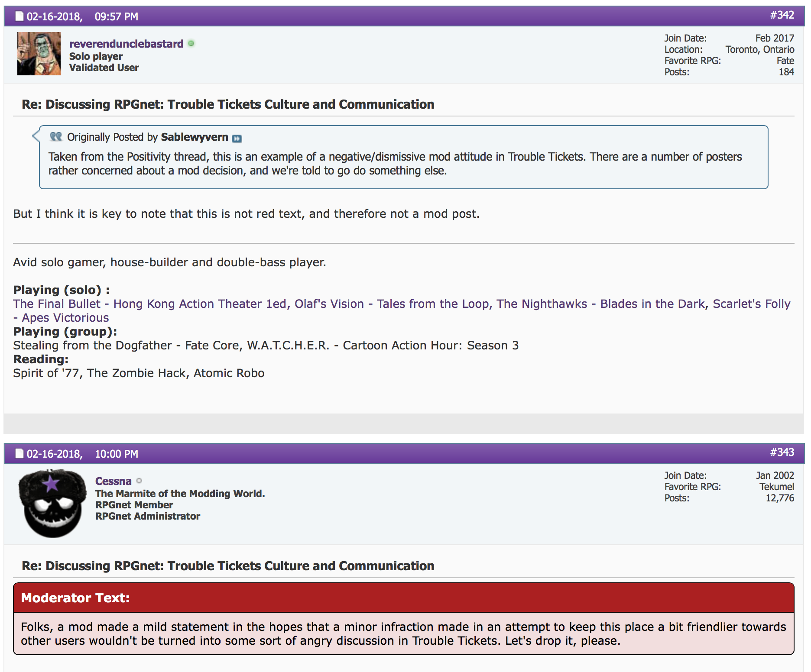Viewport: 811px width, 672px height.
Task: Click reverendunclebastard's online status indicator
Action: 191,43
